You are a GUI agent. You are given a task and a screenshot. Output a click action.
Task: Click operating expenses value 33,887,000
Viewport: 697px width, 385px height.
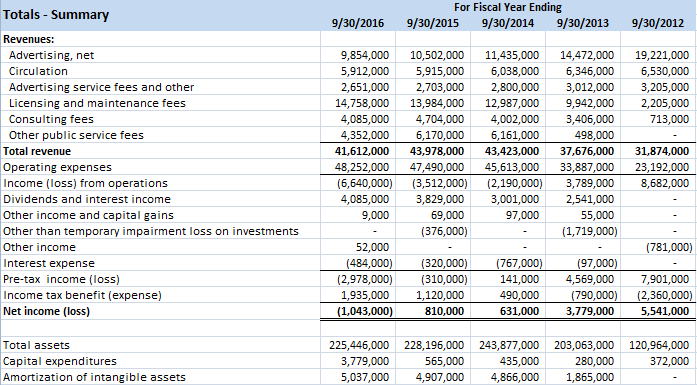(x=587, y=167)
